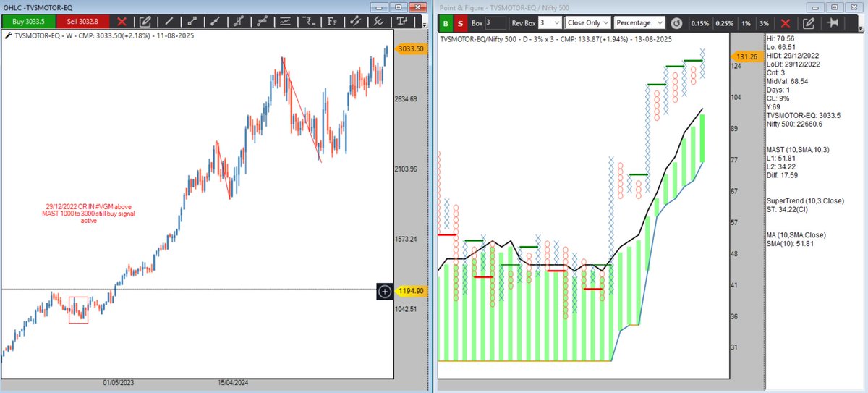Screen dimensions: 868x393
Task: Click the green B buy button in Point & Figure
Action: [446, 23]
